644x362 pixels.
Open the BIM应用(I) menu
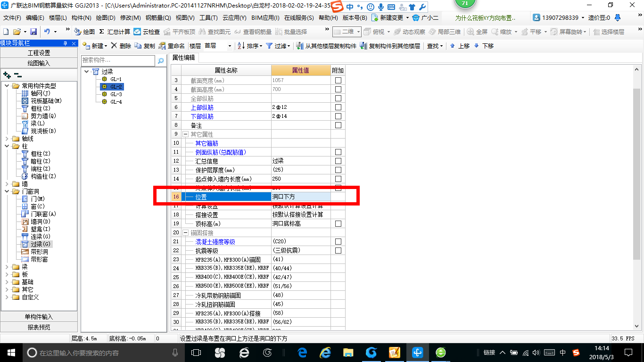pos(265,18)
